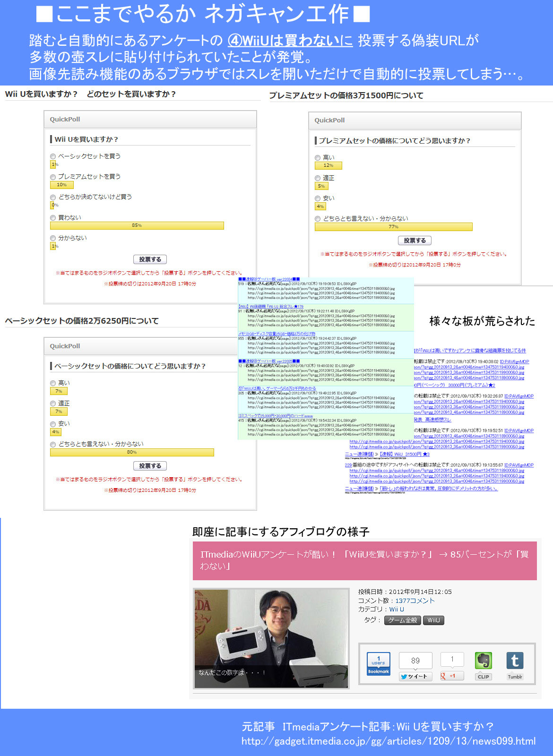The image size is (553, 756).
Task: Click the Evernote CLIP icon
Action: point(483,666)
